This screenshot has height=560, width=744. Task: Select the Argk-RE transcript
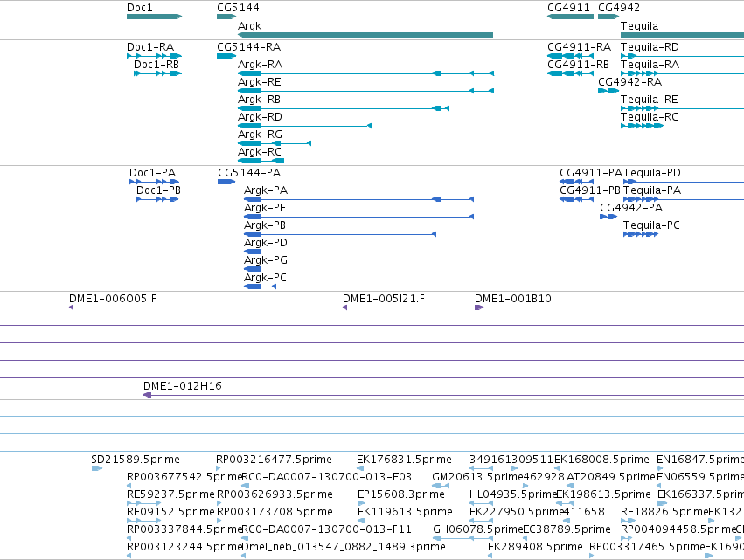(365, 91)
